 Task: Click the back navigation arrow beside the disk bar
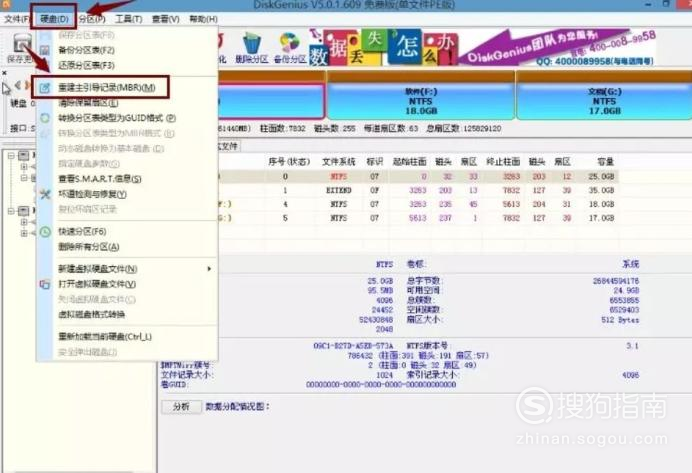(x=18, y=85)
